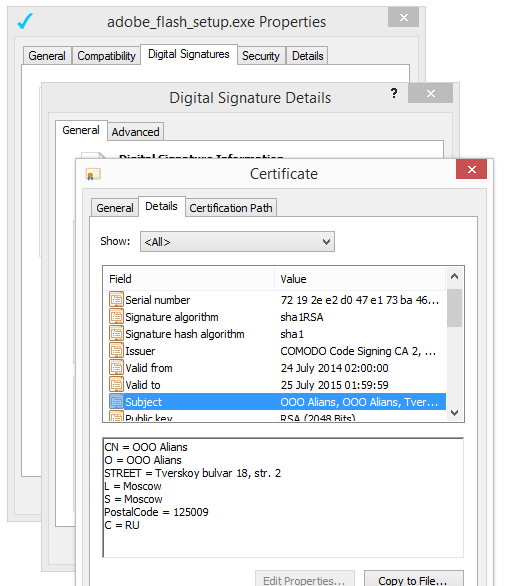Close the Certificate dialog
Viewport: 505px width, 586px height.
click(x=471, y=169)
